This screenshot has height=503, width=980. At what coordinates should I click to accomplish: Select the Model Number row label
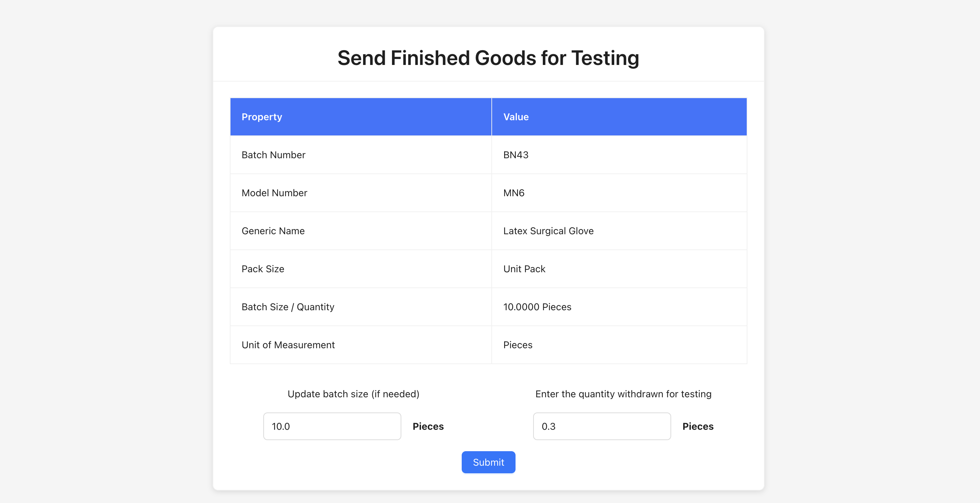click(274, 193)
